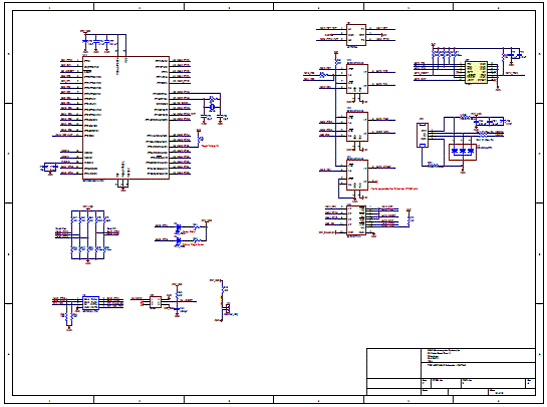Click the ground symbol beneath the microcontroller
547x407 pixels.
click(x=123, y=189)
